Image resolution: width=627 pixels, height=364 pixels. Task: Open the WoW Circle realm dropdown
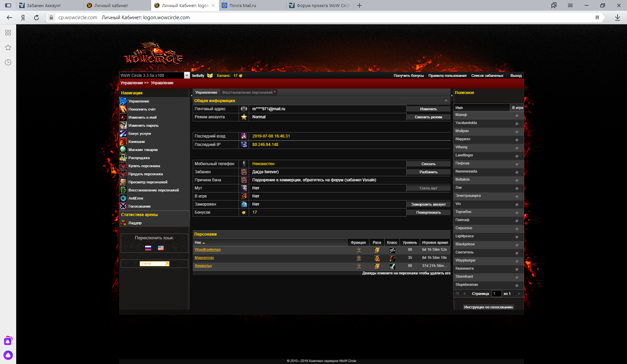point(187,75)
